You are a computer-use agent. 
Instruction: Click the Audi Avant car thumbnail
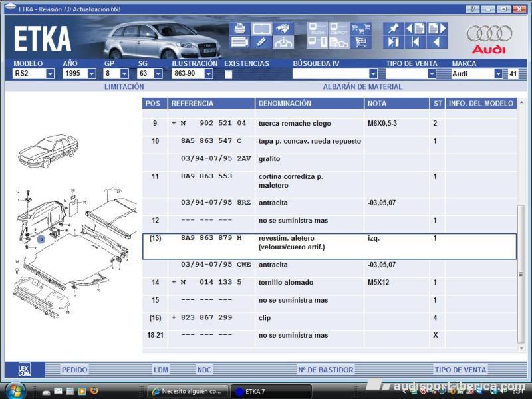(x=48, y=151)
